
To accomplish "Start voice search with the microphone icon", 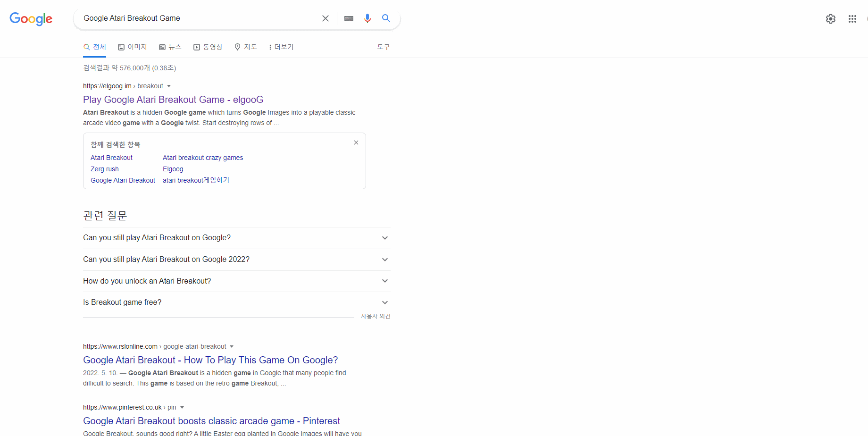I will [x=367, y=18].
